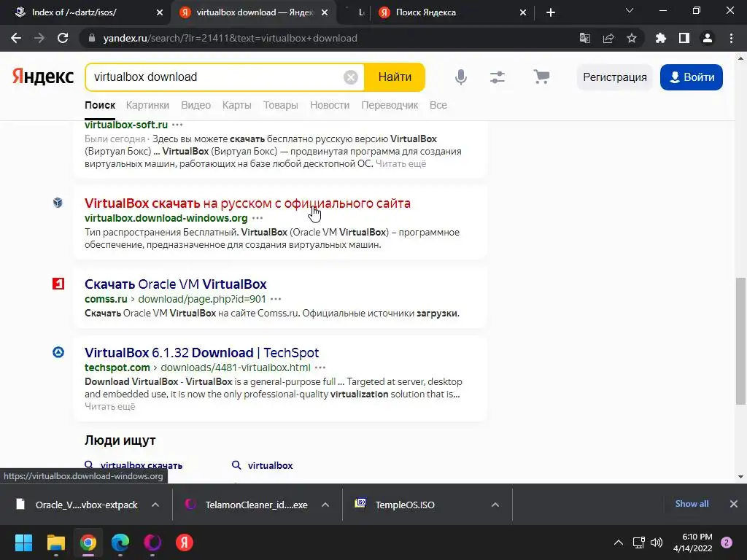Open options dots next to virtualbox.download-windows.org
This screenshot has height=560, width=747.
(258, 218)
